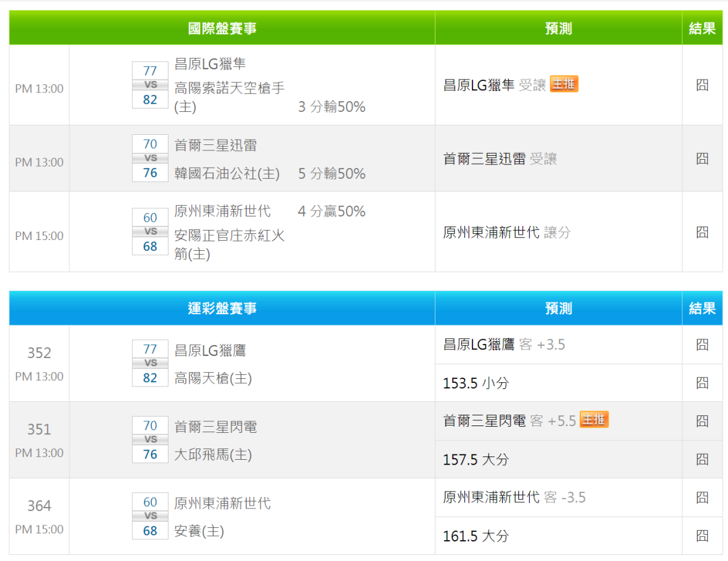Click prediction 161.5 大分

pos(476,536)
